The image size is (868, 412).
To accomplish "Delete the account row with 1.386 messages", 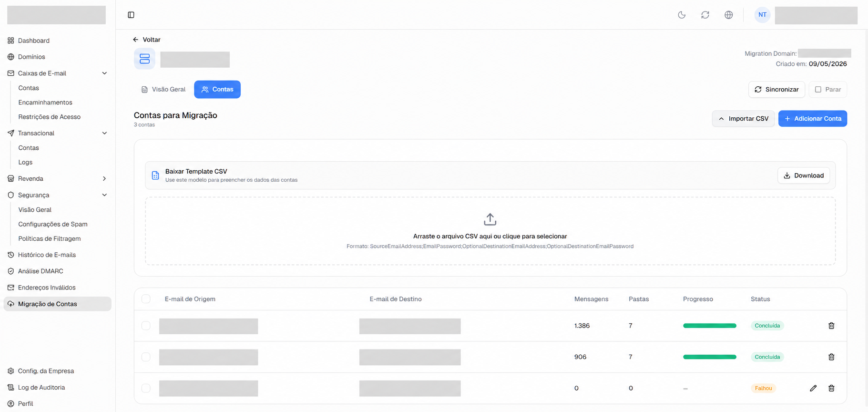I will coord(831,326).
